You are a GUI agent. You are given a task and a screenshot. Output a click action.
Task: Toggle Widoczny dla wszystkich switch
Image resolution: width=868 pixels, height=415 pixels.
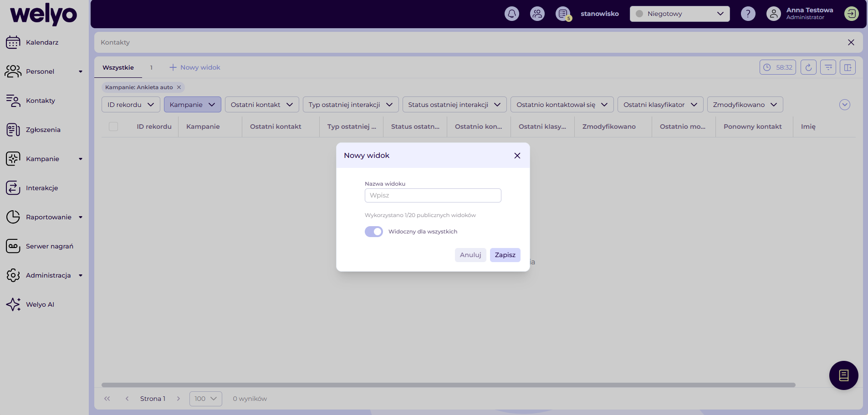374,232
